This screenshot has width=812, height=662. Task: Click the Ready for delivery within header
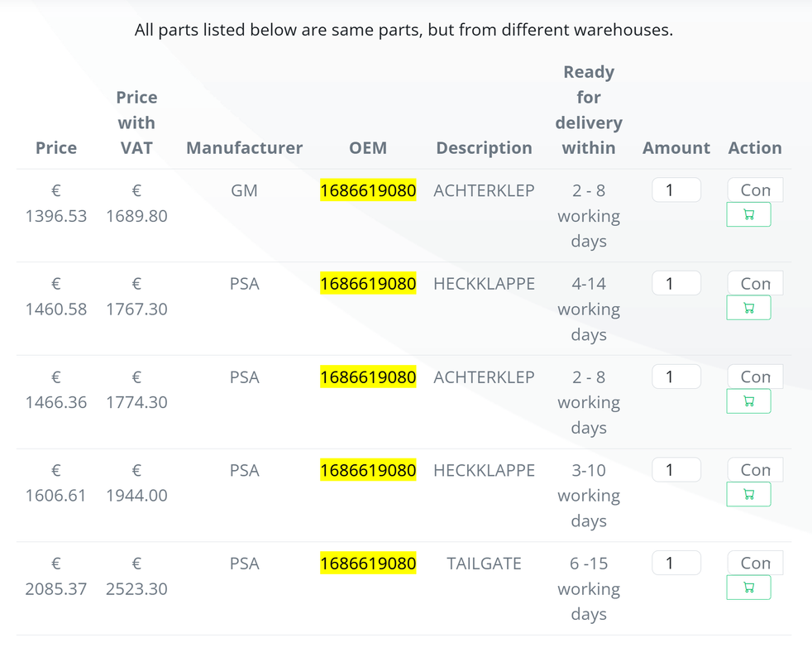pyautogui.click(x=589, y=110)
